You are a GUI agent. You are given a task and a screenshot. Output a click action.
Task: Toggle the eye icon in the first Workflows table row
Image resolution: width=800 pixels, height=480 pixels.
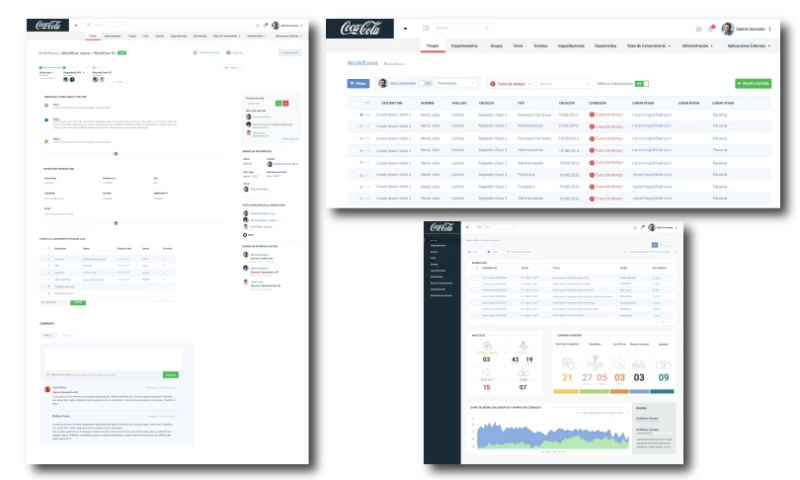361,115
